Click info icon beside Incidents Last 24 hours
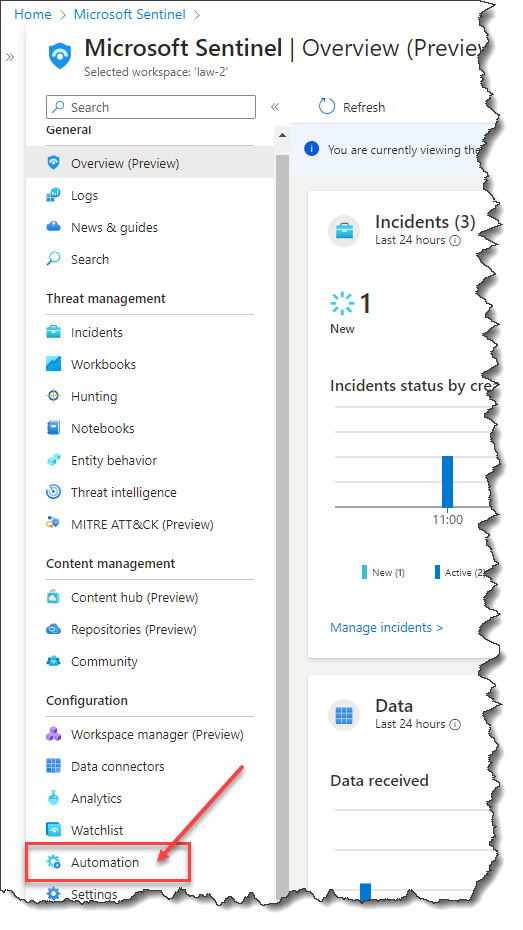Image resolution: width=523 pixels, height=930 pixels. click(455, 241)
